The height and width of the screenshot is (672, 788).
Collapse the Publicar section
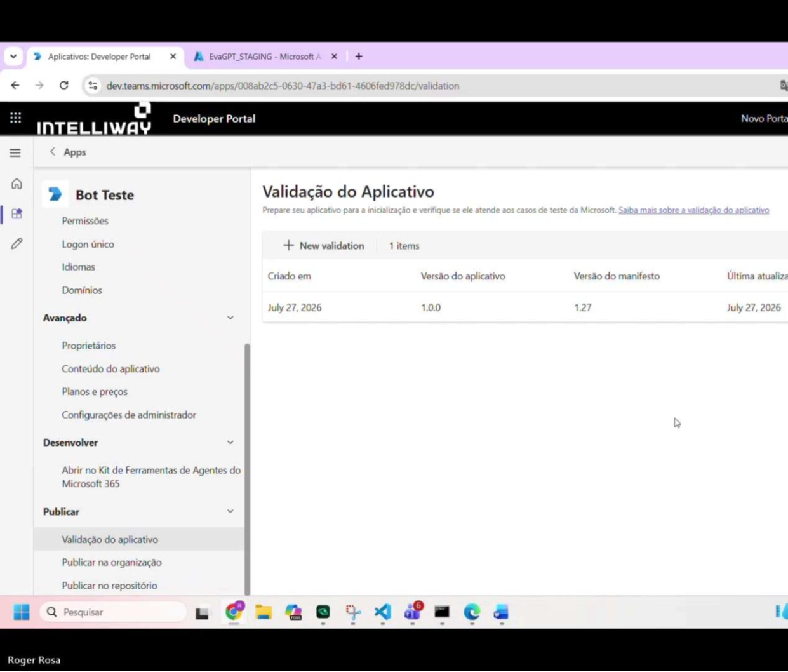click(230, 511)
